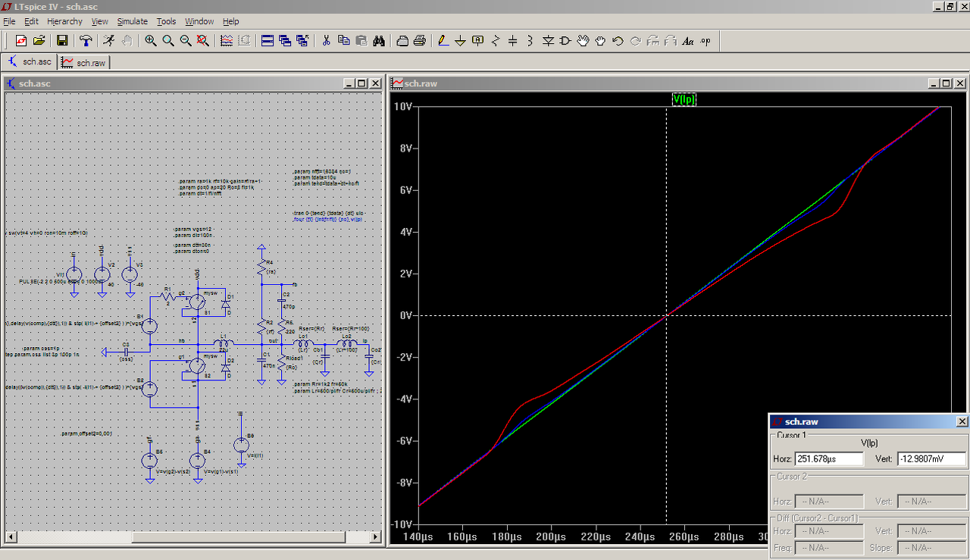Open the Hierarchy menu
The height and width of the screenshot is (560, 970).
click(x=64, y=21)
